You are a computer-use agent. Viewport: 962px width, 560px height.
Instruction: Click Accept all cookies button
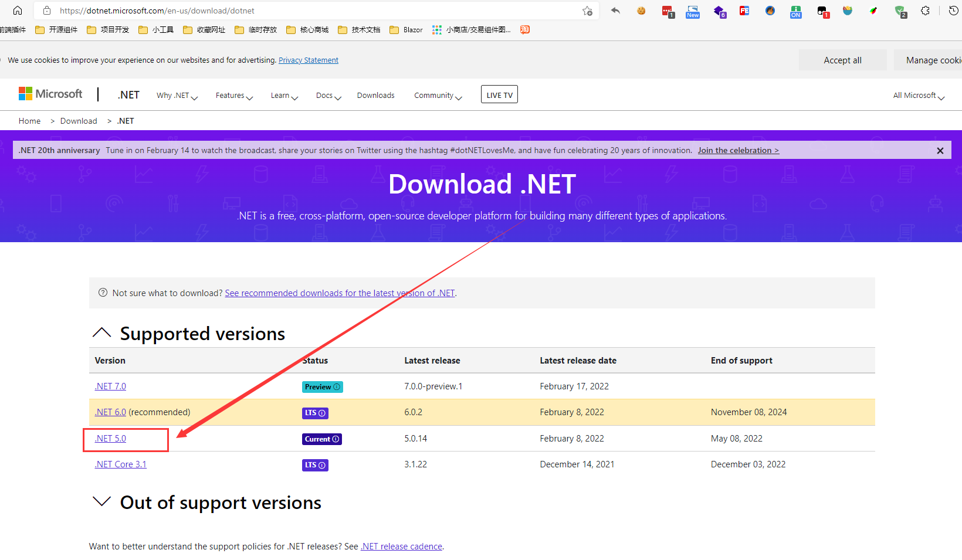click(x=842, y=60)
